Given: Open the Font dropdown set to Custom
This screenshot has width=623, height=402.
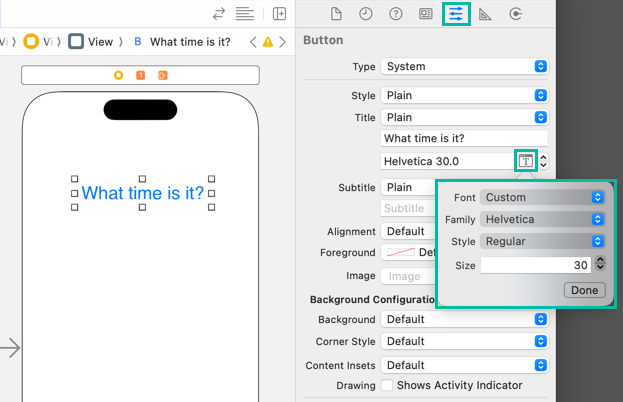Looking at the screenshot, I should tap(543, 197).
